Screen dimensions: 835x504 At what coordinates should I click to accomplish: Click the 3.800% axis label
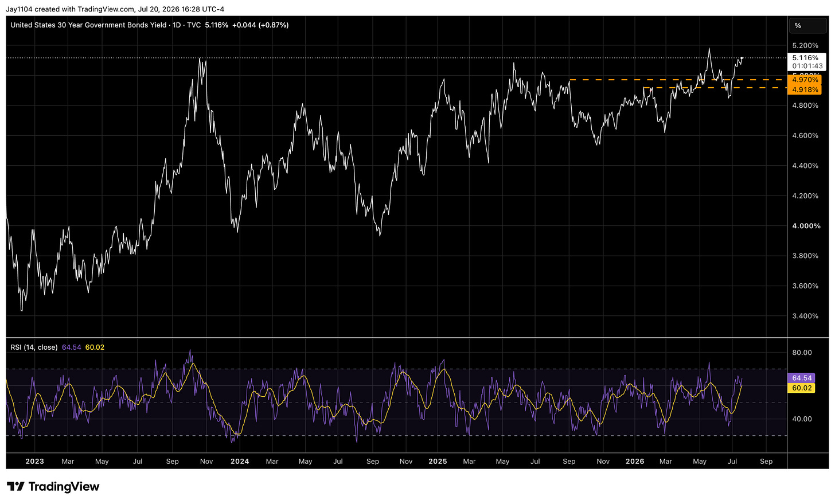[805, 256]
